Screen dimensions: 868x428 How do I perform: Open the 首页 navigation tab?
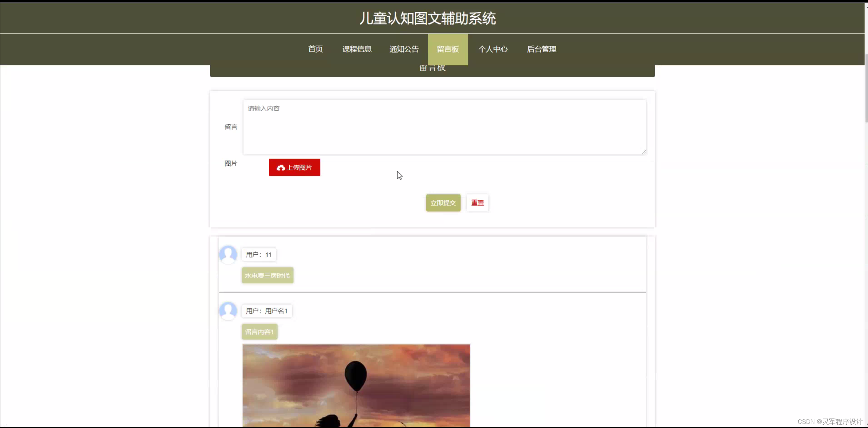click(315, 49)
